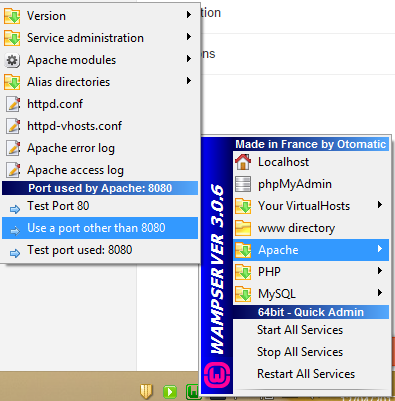This screenshot has width=395, height=401.
Task: Open Apache modules menu entry
Action: [x=100, y=60]
